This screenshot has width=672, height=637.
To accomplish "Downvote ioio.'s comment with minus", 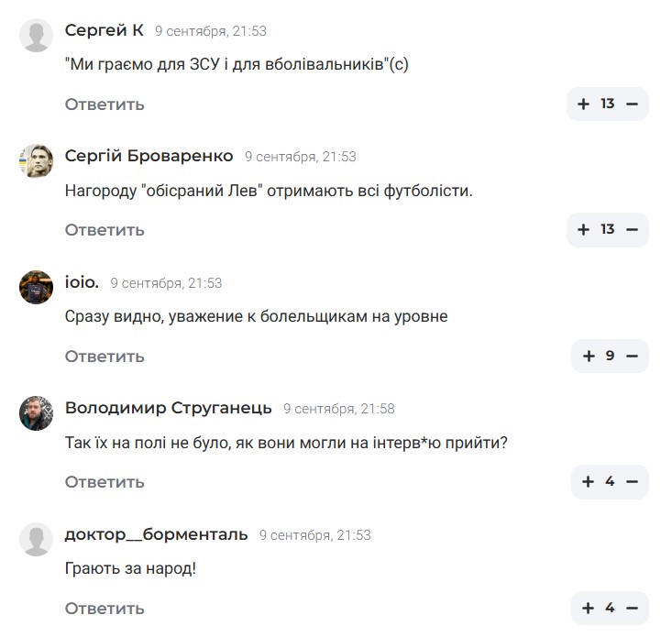I will (632, 356).
